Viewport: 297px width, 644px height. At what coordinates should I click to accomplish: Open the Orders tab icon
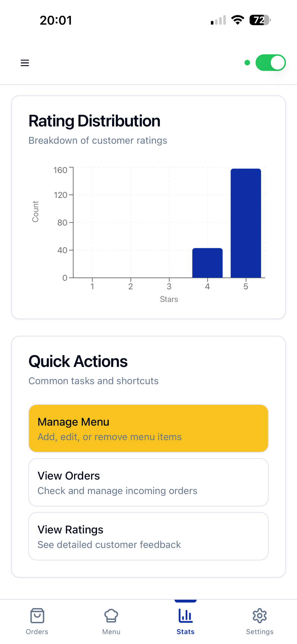coord(37,615)
